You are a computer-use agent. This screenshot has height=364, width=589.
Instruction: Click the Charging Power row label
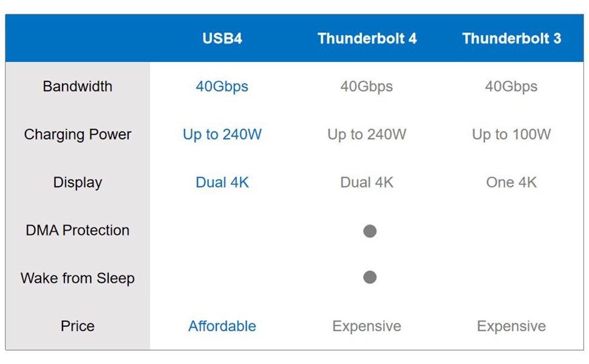coord(78,134)
